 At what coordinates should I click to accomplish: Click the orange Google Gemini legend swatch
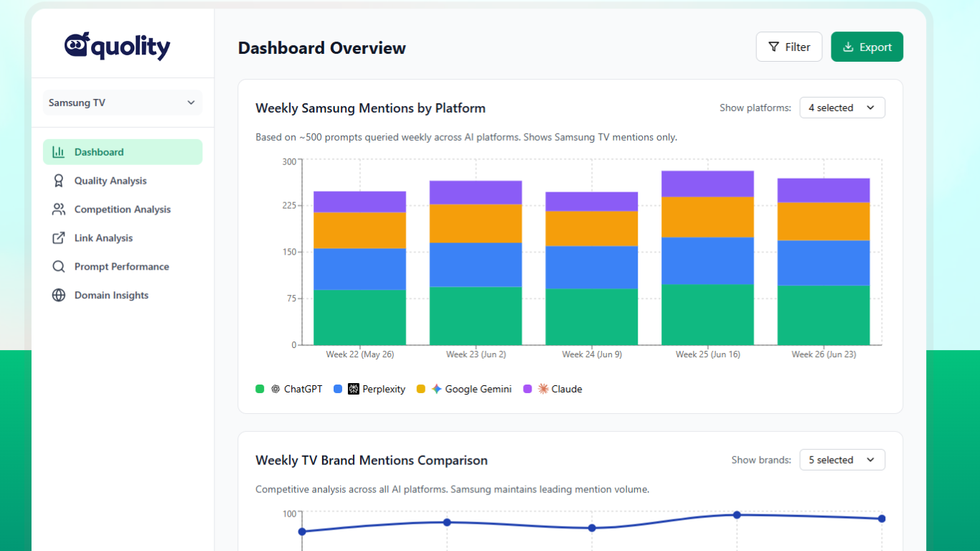pyautogui.click(x=421, y=389)
